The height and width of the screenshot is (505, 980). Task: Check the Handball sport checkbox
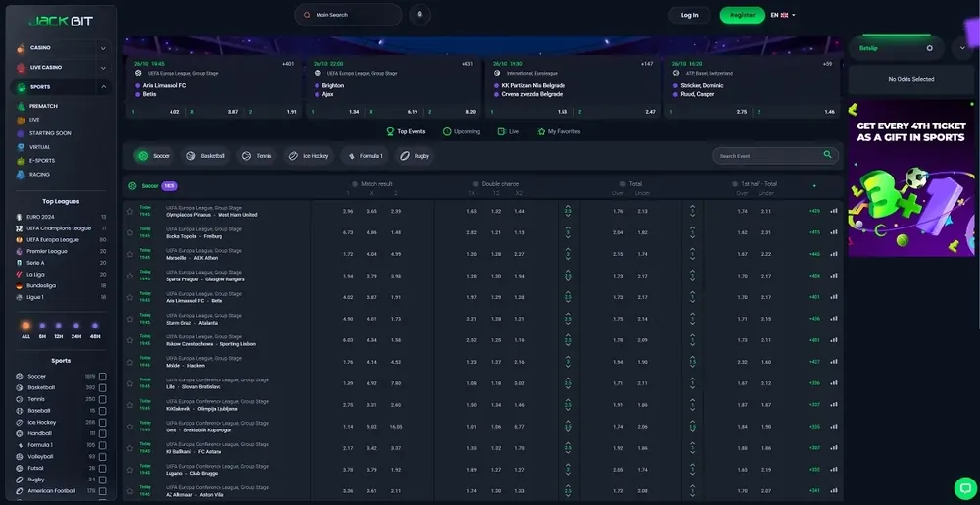(103, 433)
